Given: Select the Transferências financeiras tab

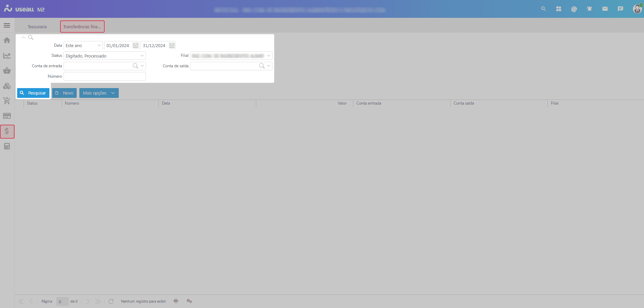Looking at the screenshot, I should pyautogui.click(x=82, y=27).
